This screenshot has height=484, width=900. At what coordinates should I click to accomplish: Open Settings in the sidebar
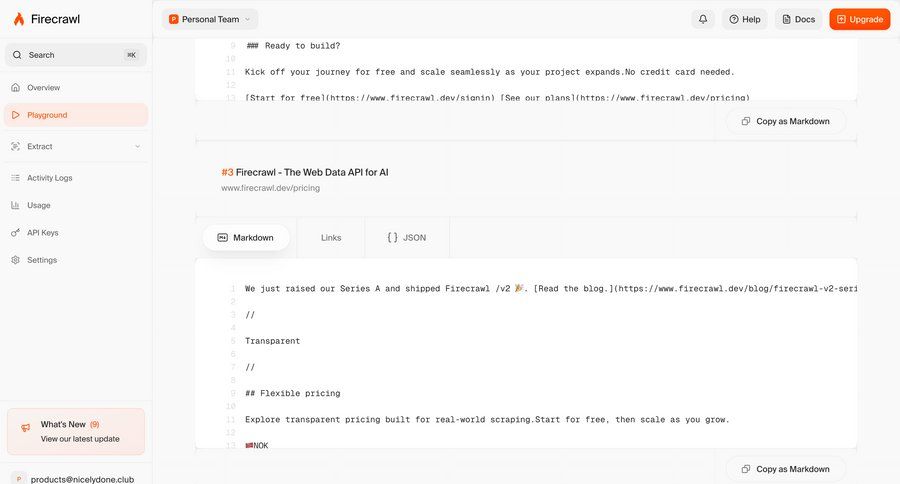pyautogui.click(x=76, y=260)
